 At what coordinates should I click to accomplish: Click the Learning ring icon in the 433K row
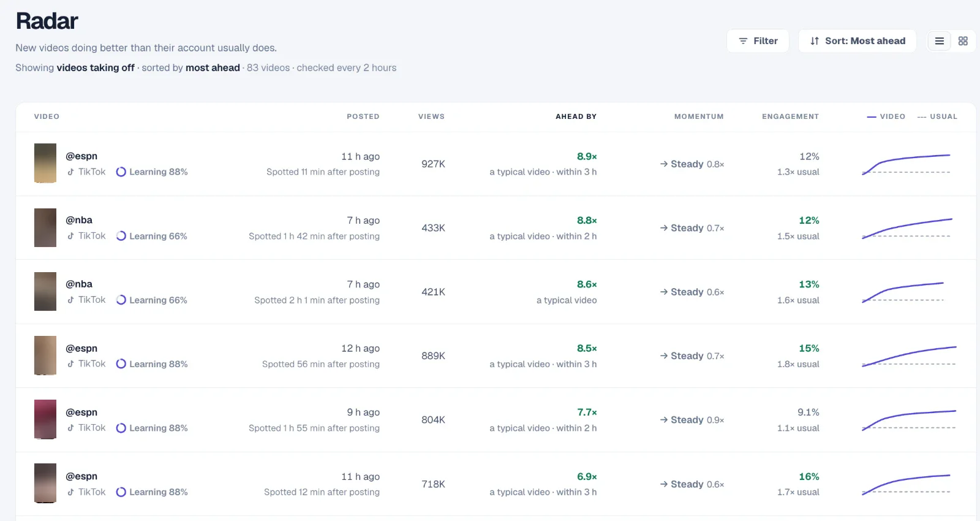point(121,236)
